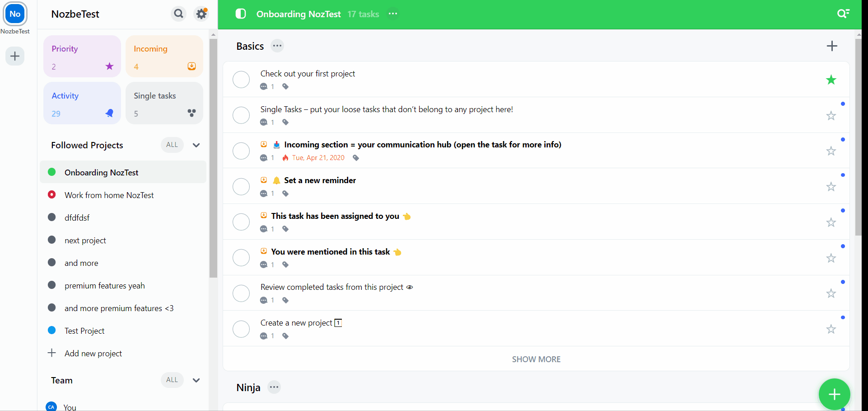Click the Basics section heading
The height and width of the screenshot is (411, 868).
[x=250, y=46]
